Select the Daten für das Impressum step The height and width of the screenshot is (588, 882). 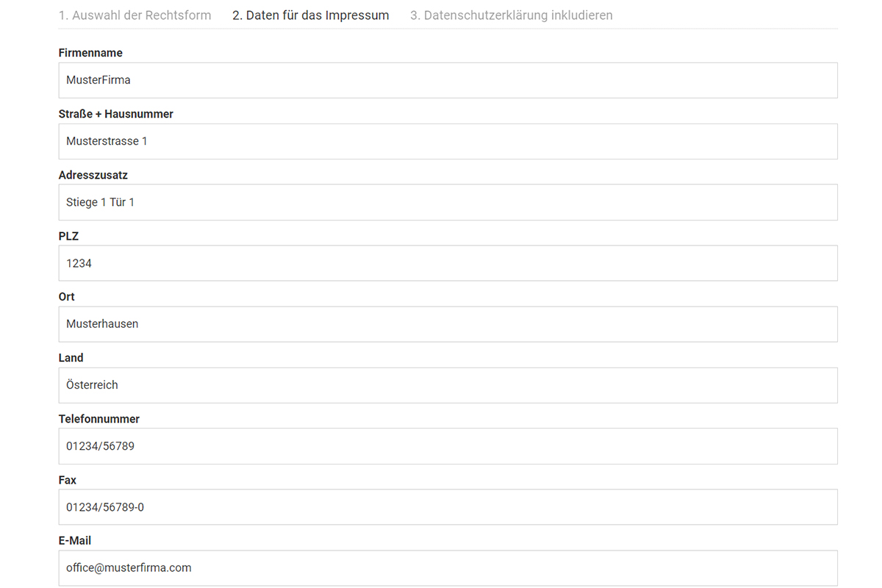[x=310, y=15]
